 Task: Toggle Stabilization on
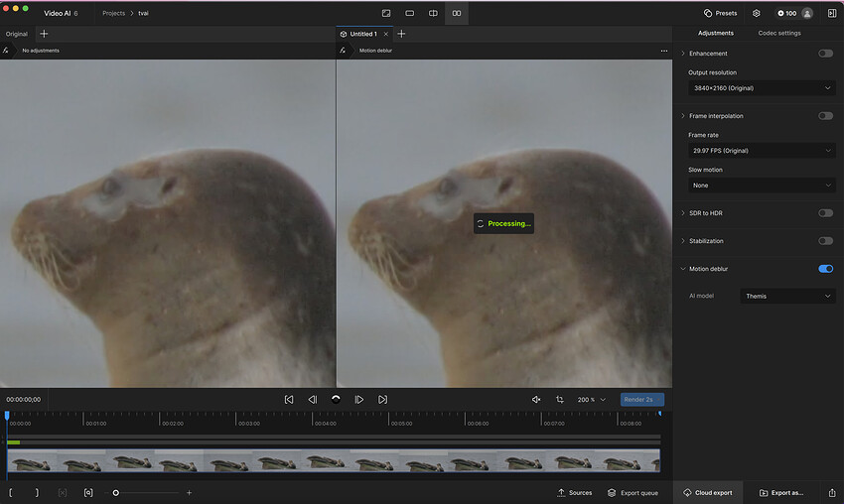[825, 241]
